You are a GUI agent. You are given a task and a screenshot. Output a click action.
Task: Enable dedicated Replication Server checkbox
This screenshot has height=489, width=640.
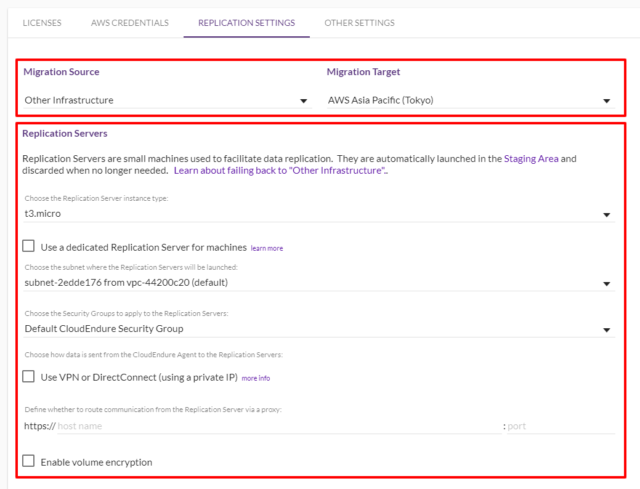coord(29,246)
